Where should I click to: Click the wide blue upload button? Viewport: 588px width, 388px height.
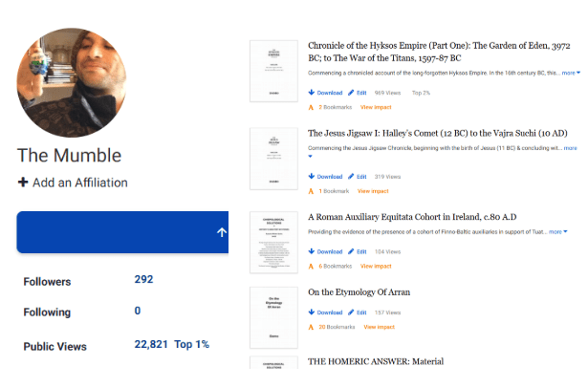point(122,232)
